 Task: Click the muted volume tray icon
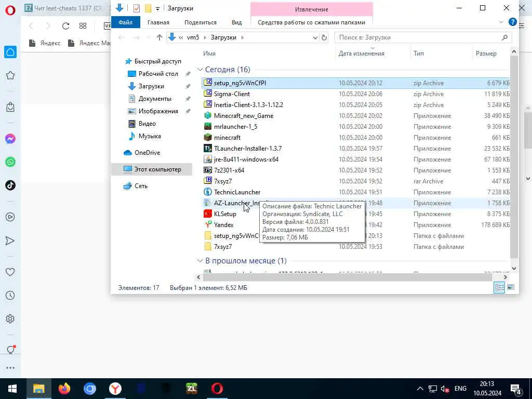click(445, 389)
